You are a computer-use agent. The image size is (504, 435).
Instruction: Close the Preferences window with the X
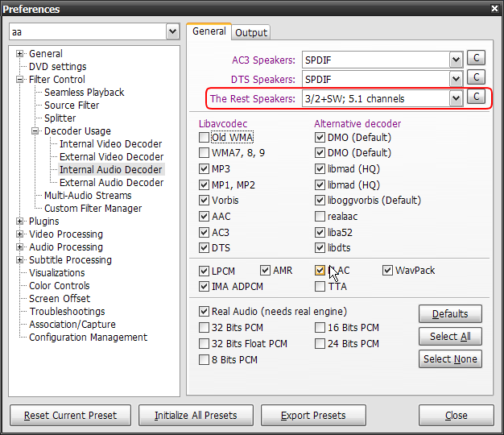coord(494,9)
